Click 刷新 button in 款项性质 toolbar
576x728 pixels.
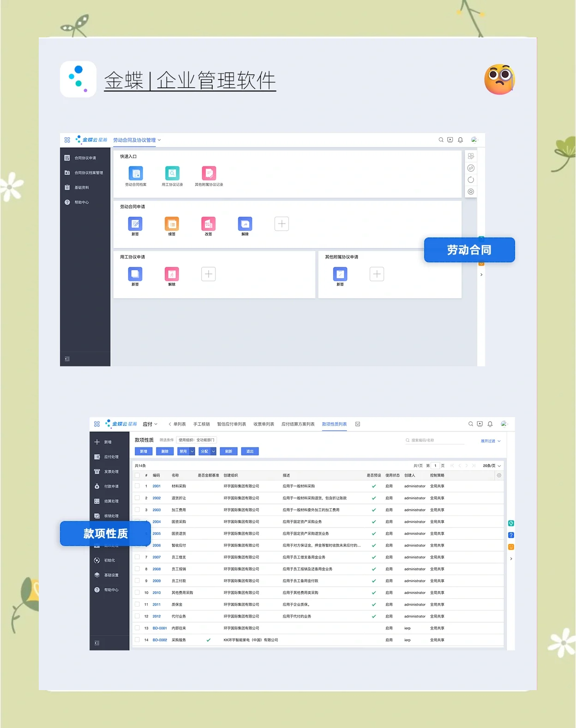click(x=228, y=451)
